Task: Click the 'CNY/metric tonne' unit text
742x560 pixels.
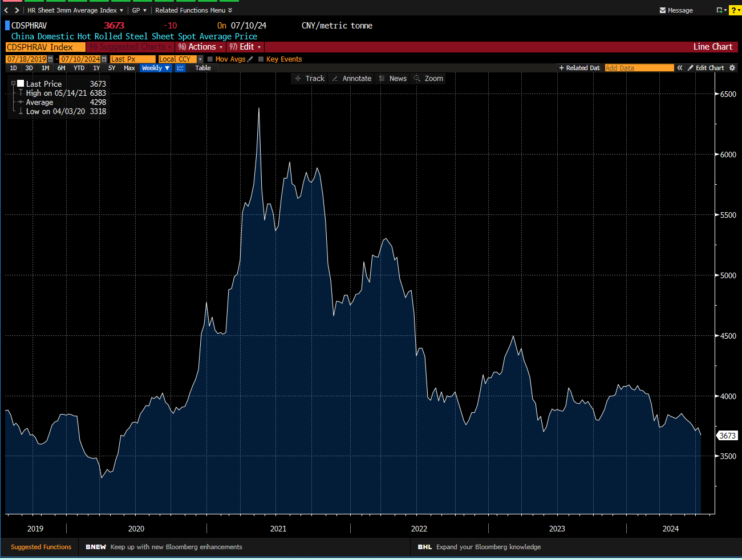Action: (x=336, y=26)
